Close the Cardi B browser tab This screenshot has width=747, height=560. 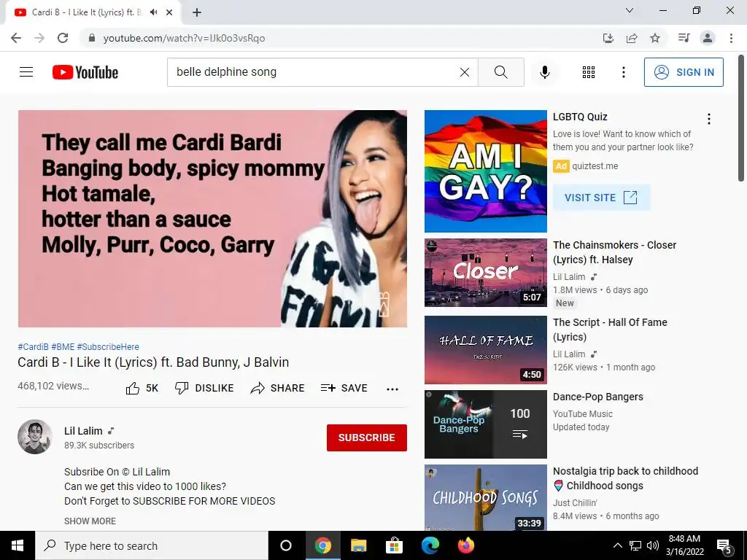click(x=169, y=12)
